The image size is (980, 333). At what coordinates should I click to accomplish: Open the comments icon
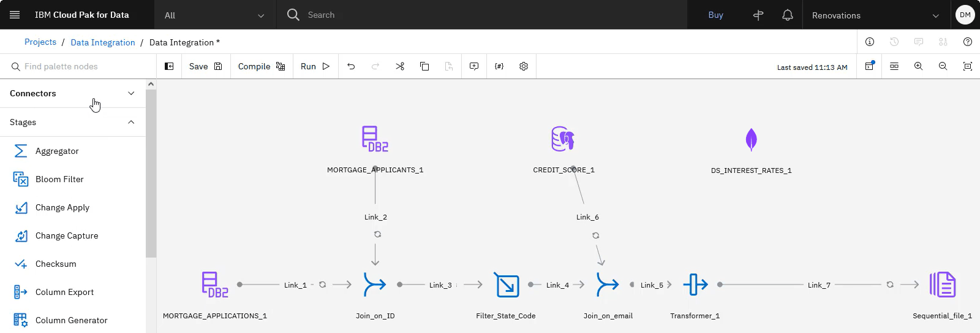click(x=919, y=42)
